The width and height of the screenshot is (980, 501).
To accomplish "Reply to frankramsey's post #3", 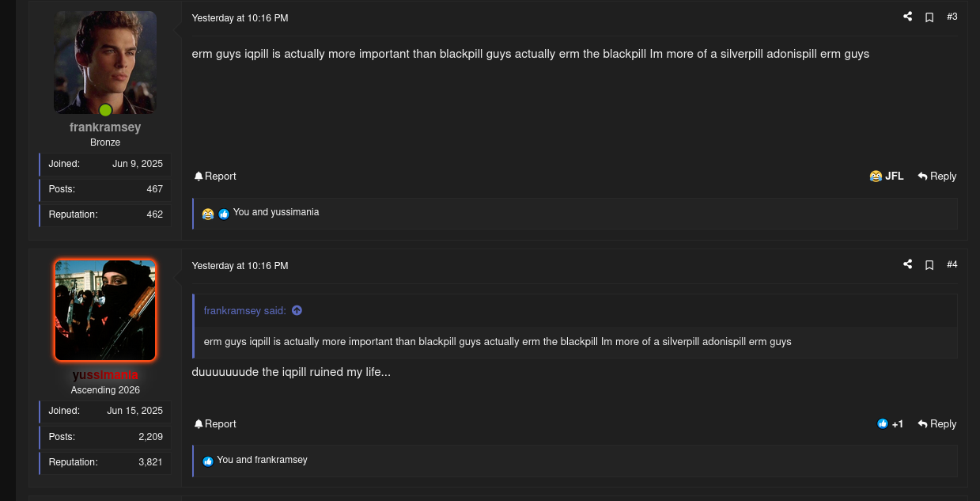I will (x=937, y=176).
